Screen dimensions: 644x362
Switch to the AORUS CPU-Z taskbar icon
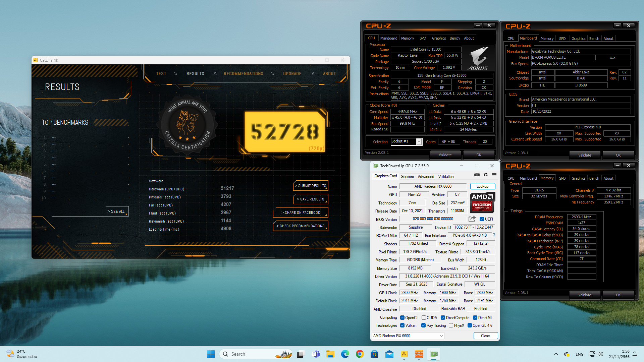coord(419,354)
